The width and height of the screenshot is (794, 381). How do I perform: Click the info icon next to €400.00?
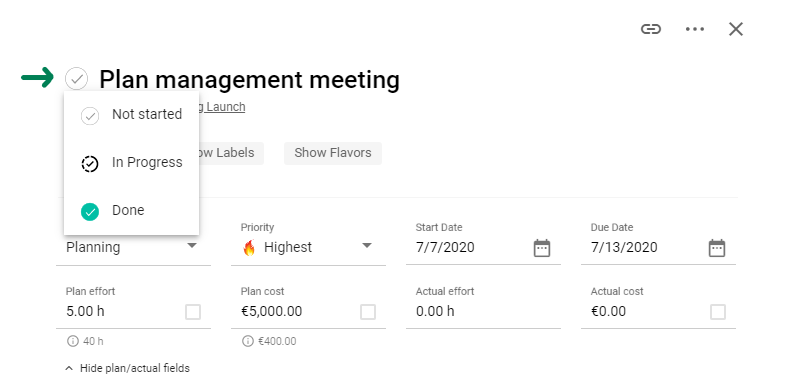248,341
